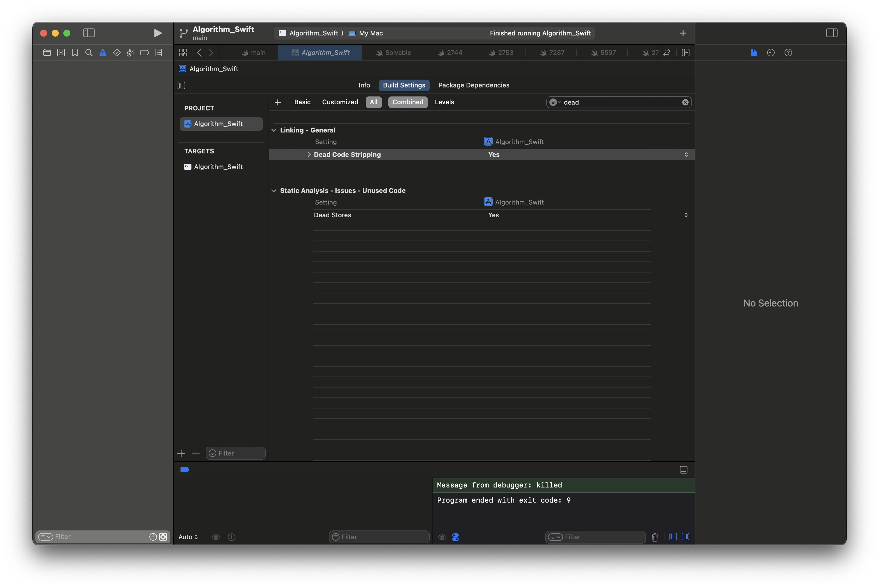Switch to the Solvable tab
Screen dimensions: 879x588
(394, 53)
